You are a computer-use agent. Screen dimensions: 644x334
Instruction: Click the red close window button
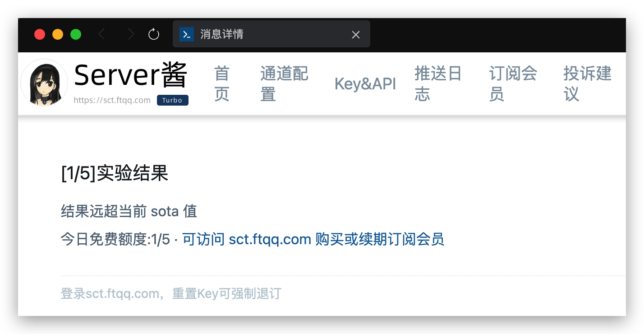(x=40, y=34)
